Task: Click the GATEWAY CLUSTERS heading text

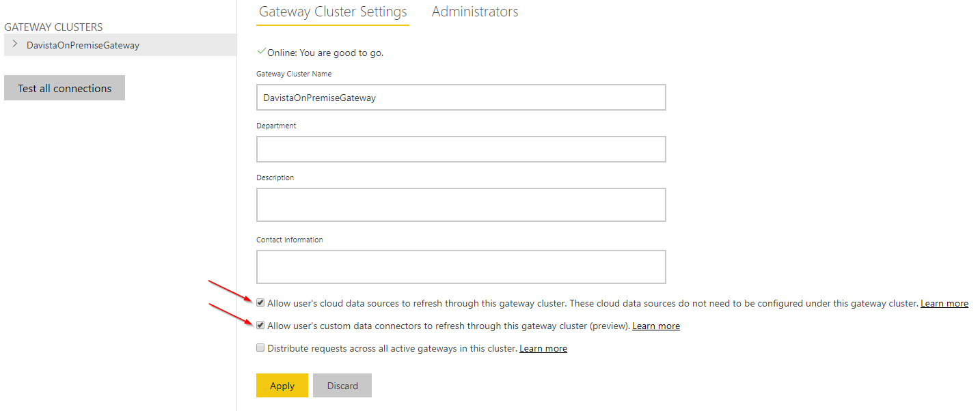Action: tap(53, 27)
